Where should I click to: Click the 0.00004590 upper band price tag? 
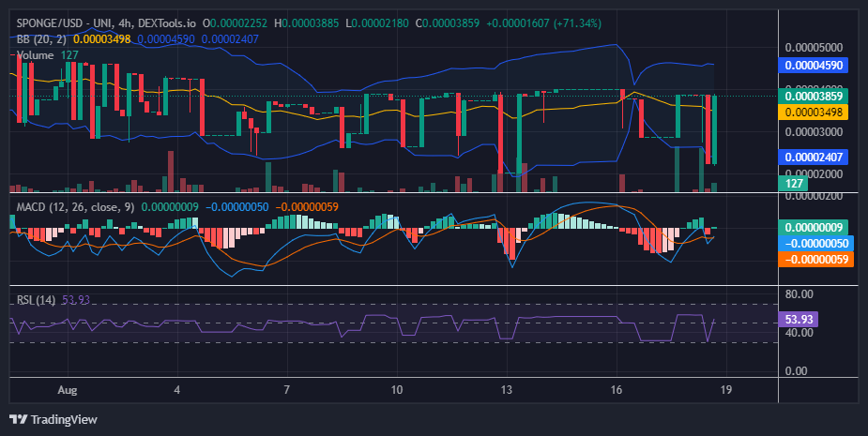click(x=814, y=66)
